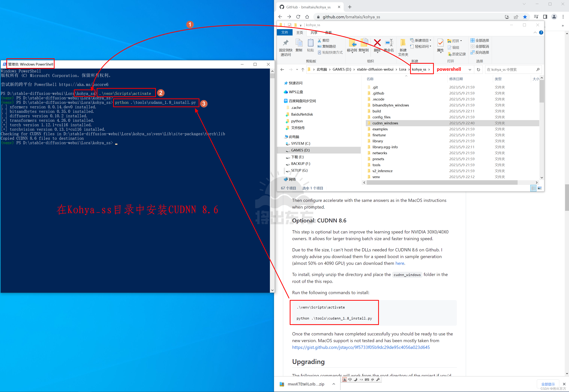Click the Pin to Quick access (固定到快速访问) icon

point(285,43)
